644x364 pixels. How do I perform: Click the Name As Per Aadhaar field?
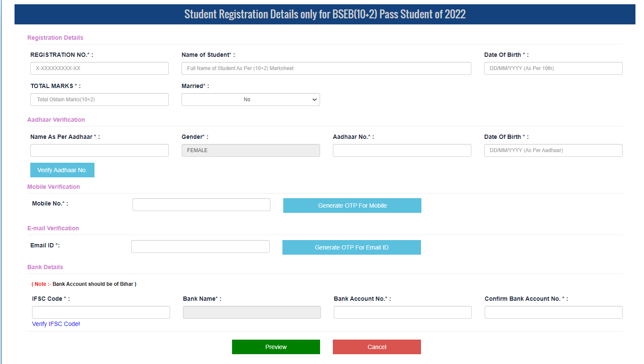pyautogui.click(x=99, y=150)
